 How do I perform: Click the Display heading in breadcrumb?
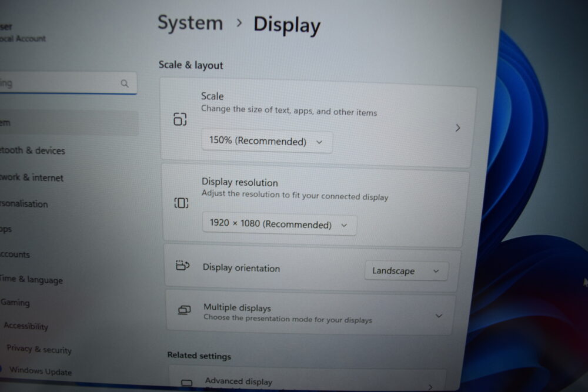287,25
